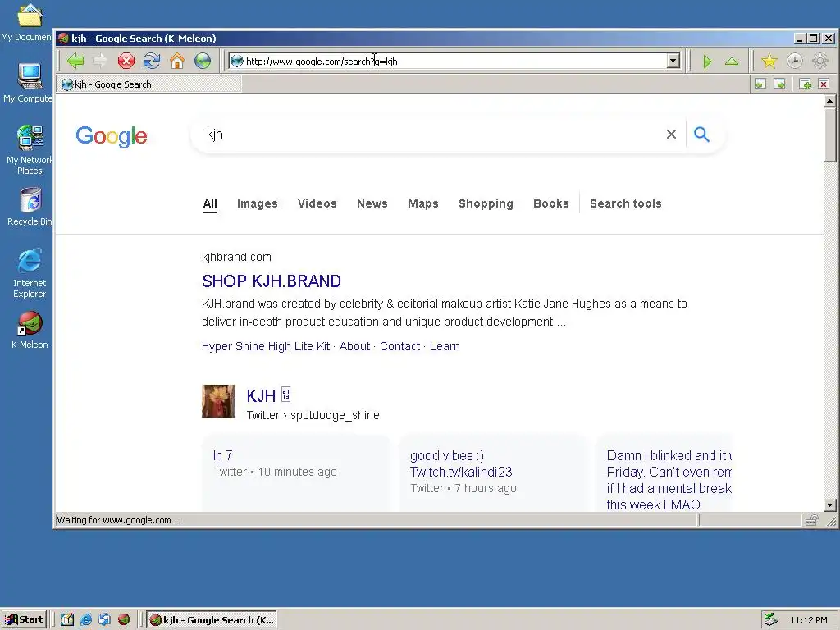Clear the Google search box X
This screenshot has height=630, width=840.
[x=671, y=135]
